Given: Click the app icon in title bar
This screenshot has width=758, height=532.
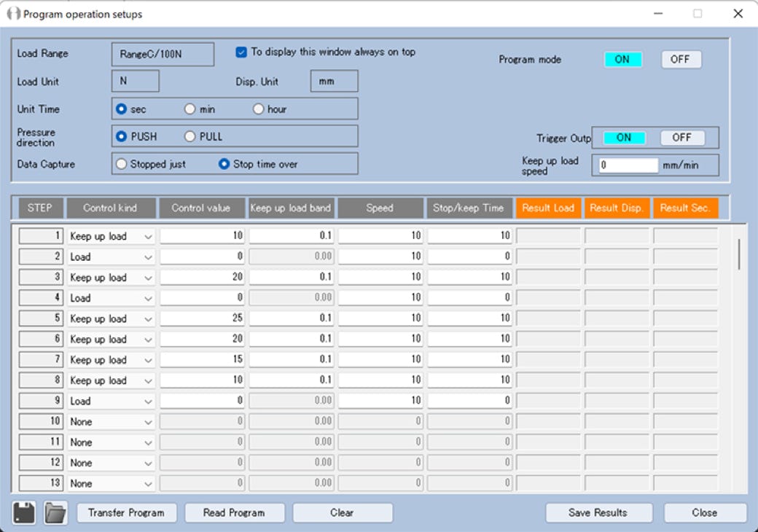Looking at the screenshot, I should tap(13, 14).
